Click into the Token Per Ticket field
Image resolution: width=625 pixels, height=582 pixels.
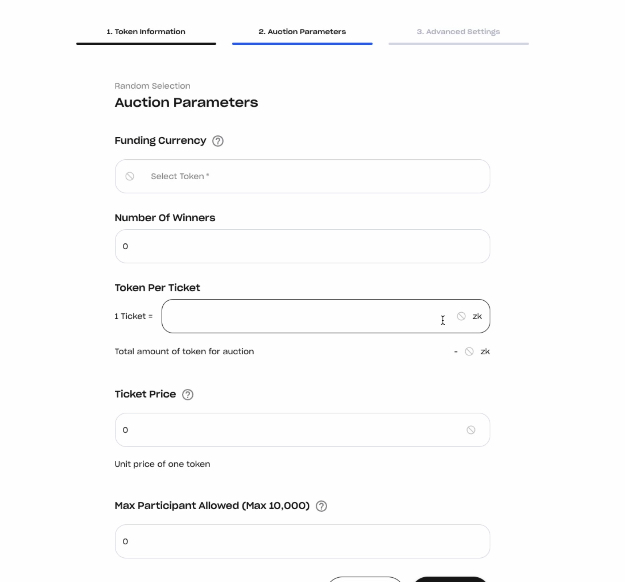[x=300, y=316]
